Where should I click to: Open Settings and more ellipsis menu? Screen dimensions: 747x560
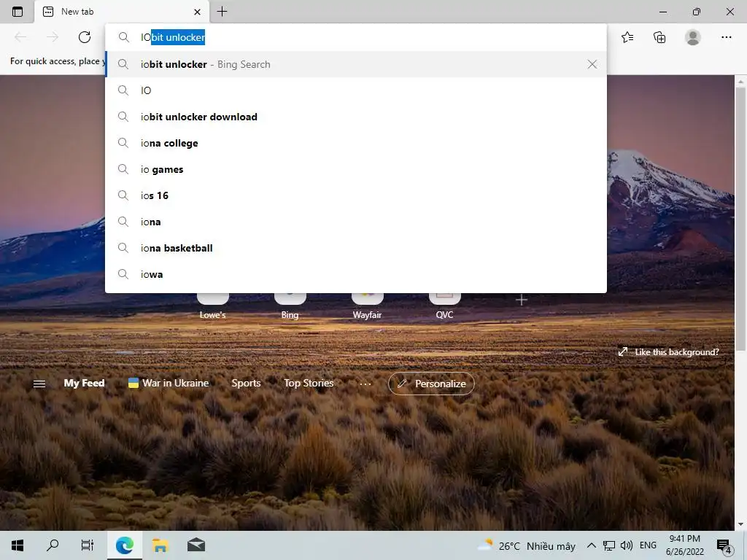726,37
